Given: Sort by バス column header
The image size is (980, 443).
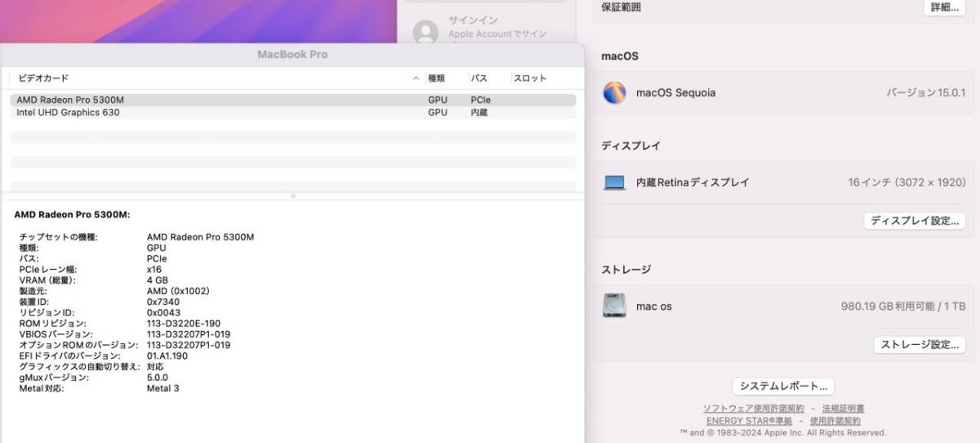Looking at the screenshot, I should coord(479,78).
